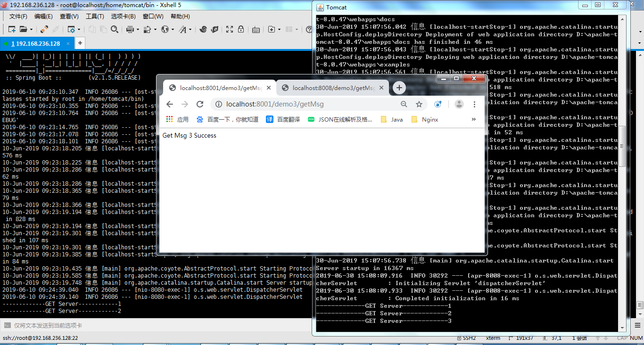The width and height of the screenshot is (644, 345).
Task: Click the site info icon in Chrome address bar
Action: pyautogui.click(x=218, y=104)
